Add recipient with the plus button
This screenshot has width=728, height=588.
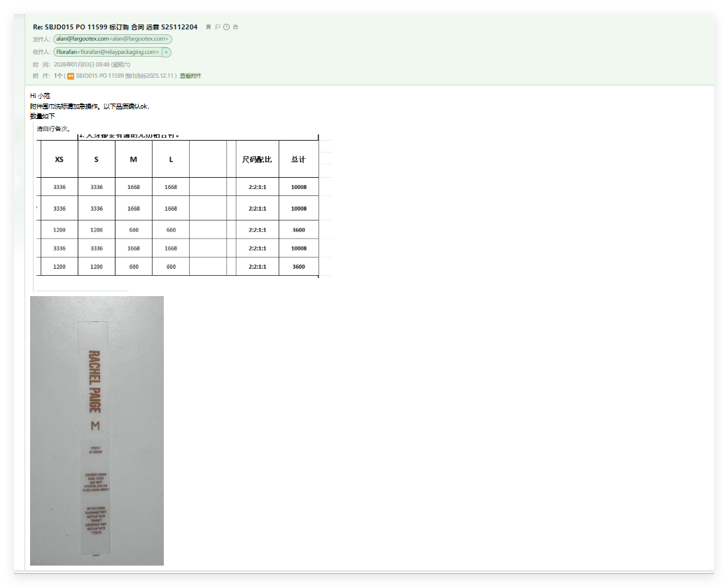click(x=167, y=52)
